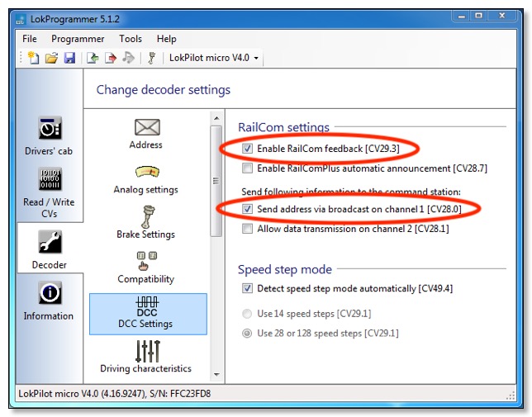Toggle Enable RailCom feedback checkbox
Screen dimensions: 532x417
click(x=247, y=149)
